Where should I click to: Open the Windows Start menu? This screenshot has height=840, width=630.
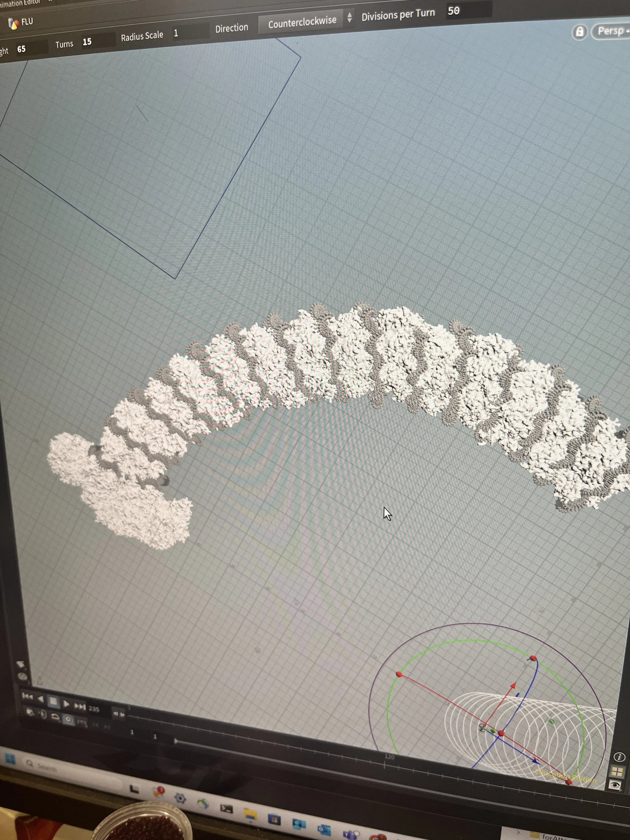(x=10, y=758)
